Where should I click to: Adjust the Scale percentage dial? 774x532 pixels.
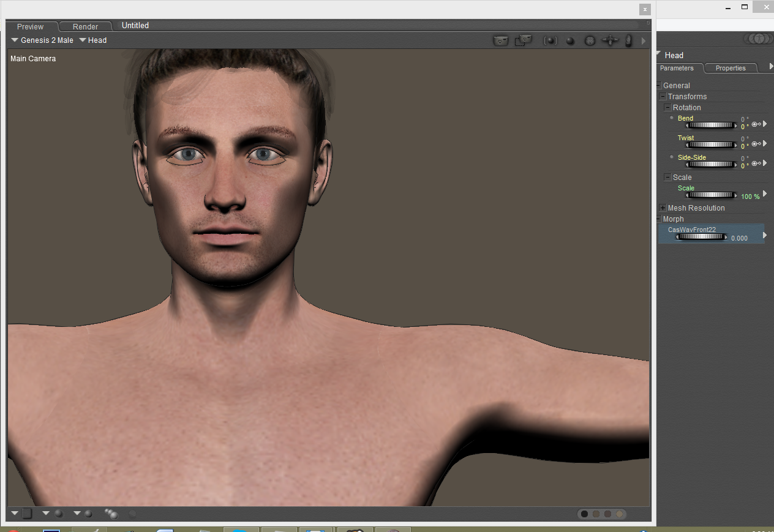710,195
